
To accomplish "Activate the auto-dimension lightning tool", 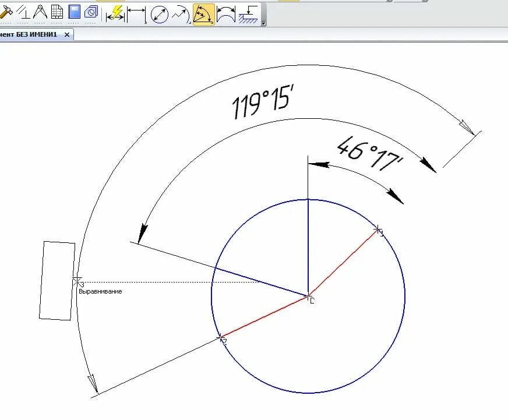I will (x=116, y=14).
